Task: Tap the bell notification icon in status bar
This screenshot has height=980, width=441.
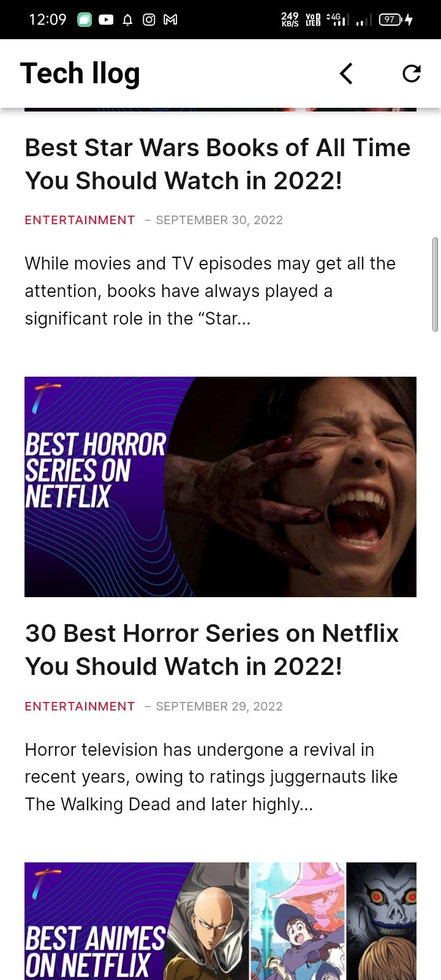Action: tap(127, 20)
